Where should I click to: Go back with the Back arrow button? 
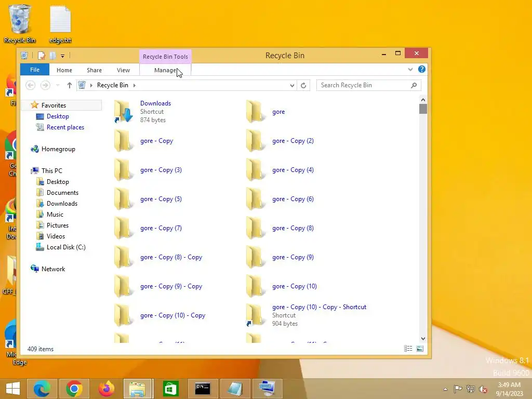tap(31, 85)
